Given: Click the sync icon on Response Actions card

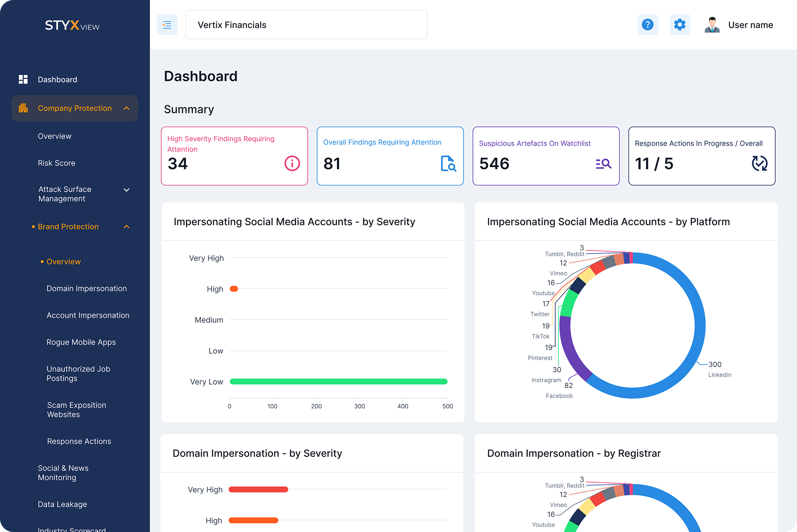Looking at the screenshot, I should click(x=759, y=163).
